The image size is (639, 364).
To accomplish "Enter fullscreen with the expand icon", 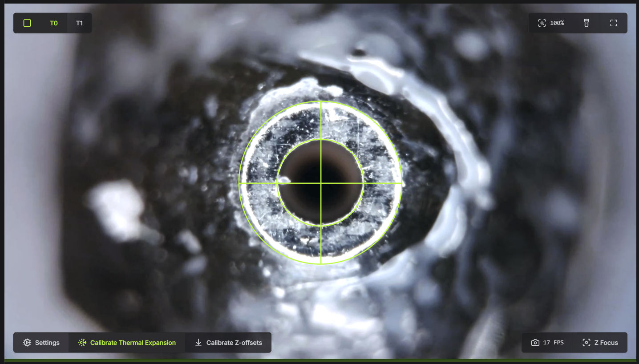I will point(614,23).
